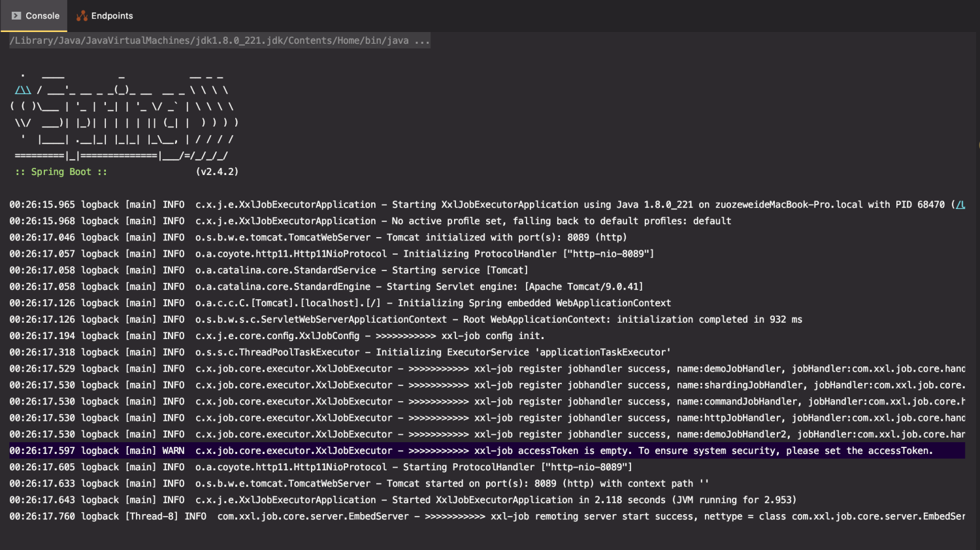This screenshot has width=980, height=550.
Task: Select the 'applicationTaskExecutor' ExecutorService log line
Action: pos(340,352)
